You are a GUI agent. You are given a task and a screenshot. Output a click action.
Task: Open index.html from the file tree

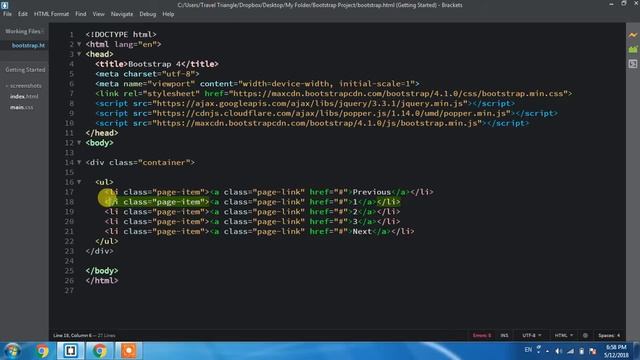[24, 96]
